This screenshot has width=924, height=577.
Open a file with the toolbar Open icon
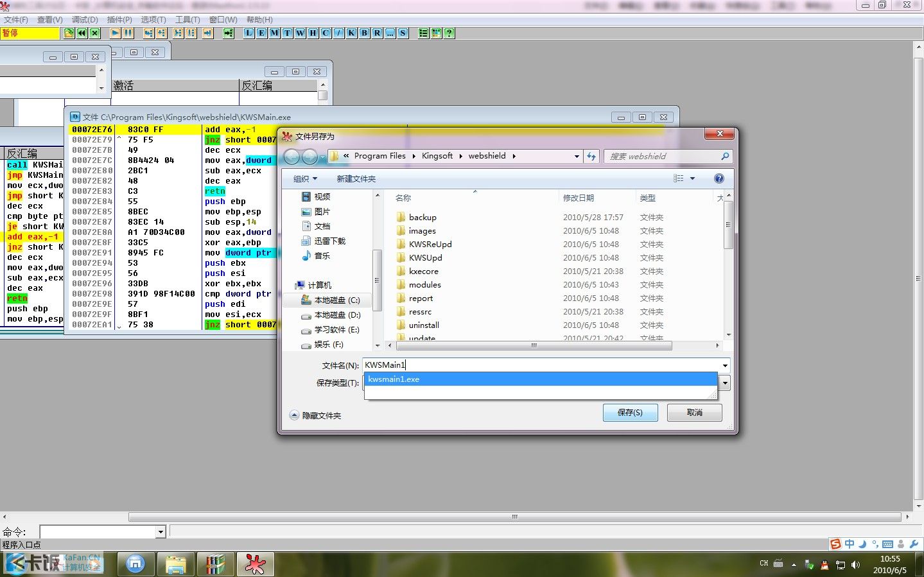coord(69,33)
